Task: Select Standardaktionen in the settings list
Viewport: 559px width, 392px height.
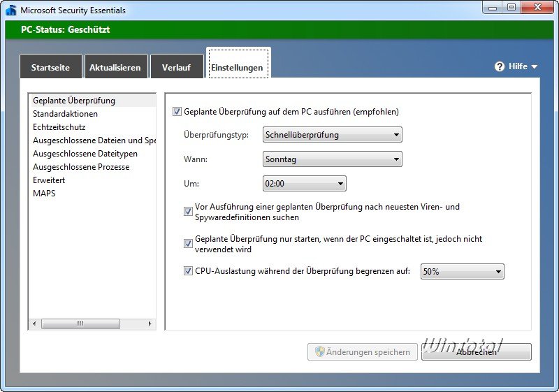Action: (x=92, y=114)
